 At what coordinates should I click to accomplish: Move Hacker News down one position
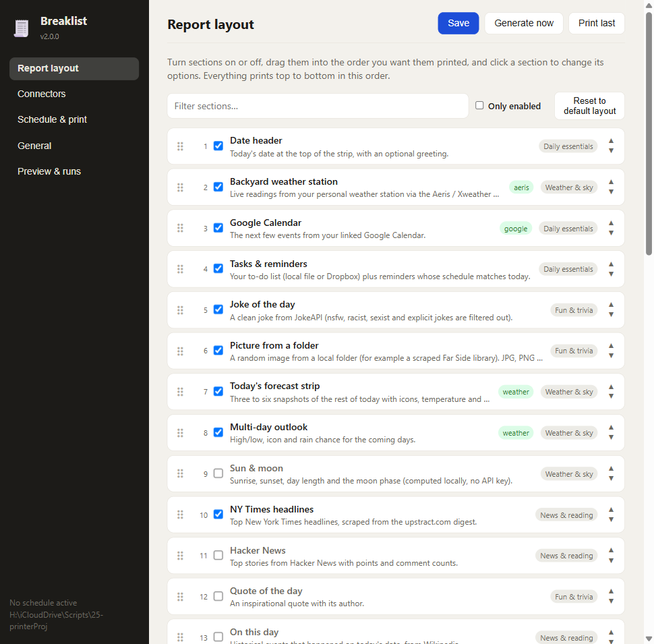click(611, 560)
